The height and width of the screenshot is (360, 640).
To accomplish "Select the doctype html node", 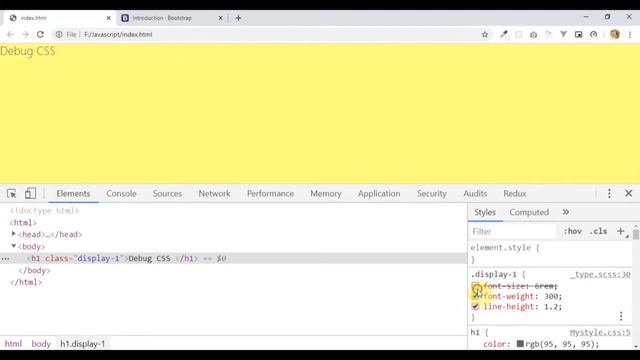I will [x=44, y=211].
